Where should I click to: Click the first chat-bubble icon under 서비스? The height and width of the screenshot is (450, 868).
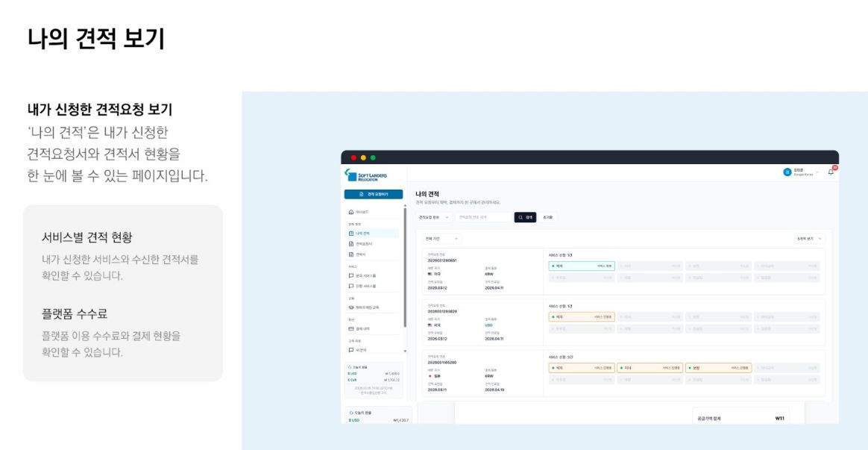[x=351, y=275]
